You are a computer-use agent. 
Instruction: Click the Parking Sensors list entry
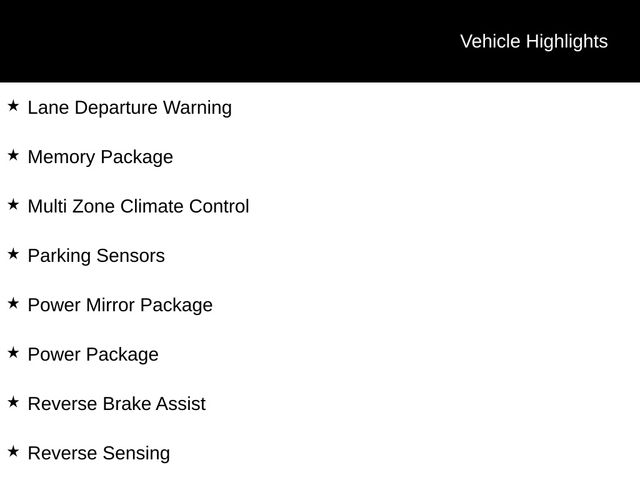point(96,256)
